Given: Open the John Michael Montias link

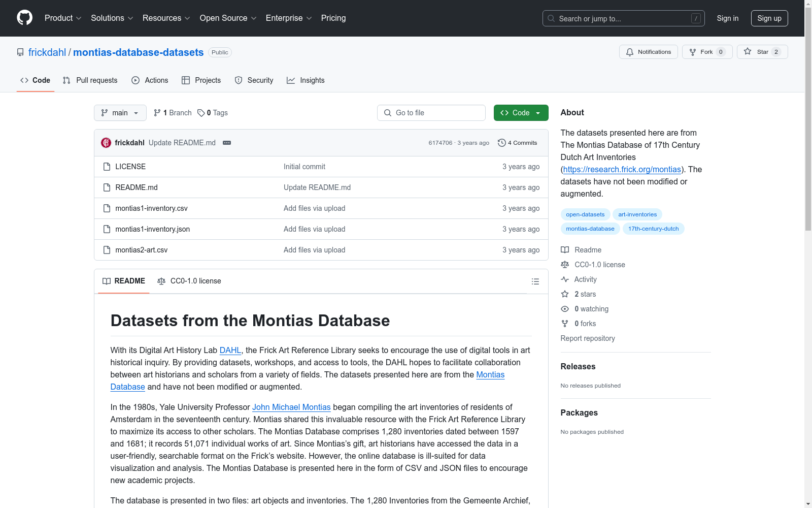Looking at the screenshot, I should [x=291, y=407].
